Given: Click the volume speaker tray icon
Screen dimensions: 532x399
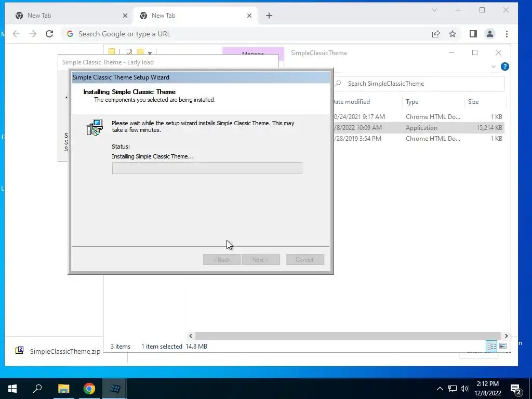Looking at the screenshot, I should point(464,389).
